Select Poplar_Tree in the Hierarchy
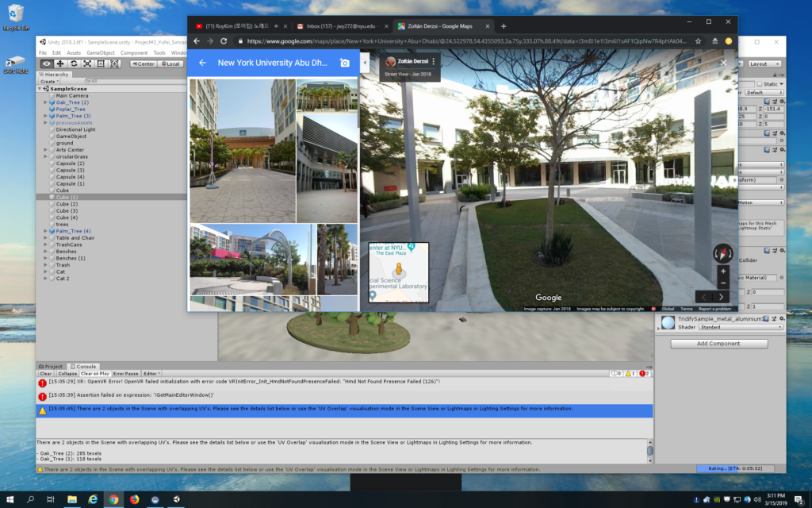812x508 pixels. pyautogui.click(x=71, y=110)
